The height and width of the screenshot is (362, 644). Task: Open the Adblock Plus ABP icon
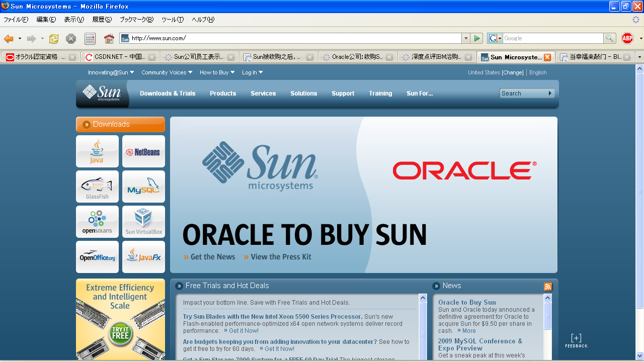pos(627,38)
